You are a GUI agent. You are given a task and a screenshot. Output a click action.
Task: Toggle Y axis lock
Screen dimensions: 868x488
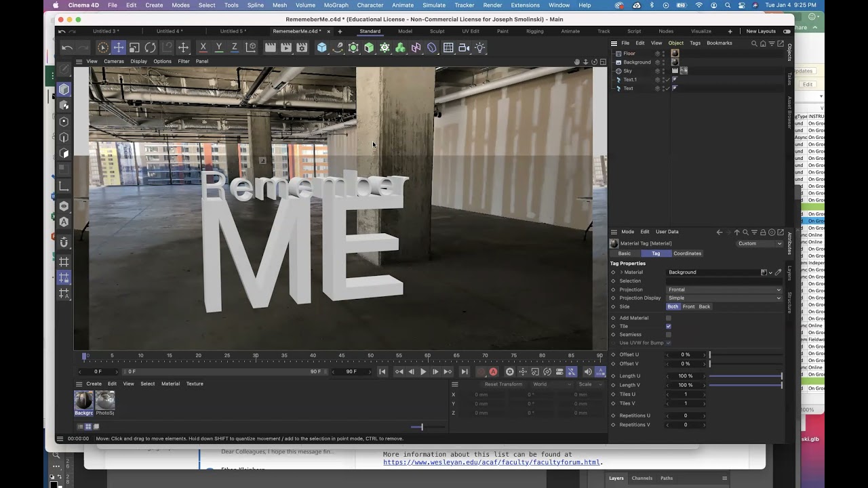[x=218, y=47]
